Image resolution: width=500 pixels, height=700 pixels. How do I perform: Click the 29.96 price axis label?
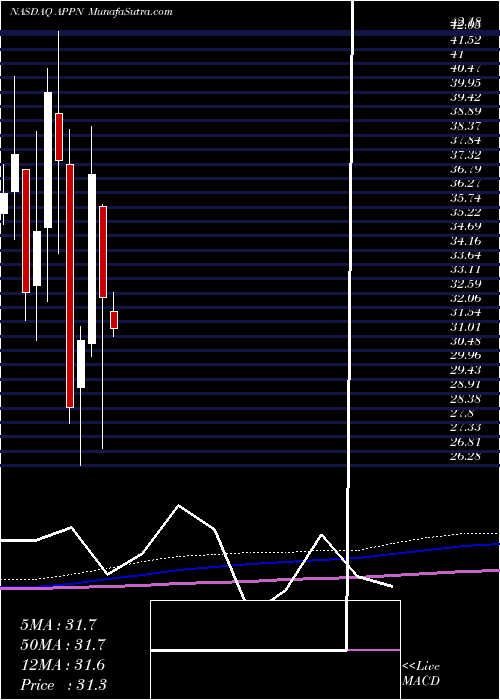pos(467,356)
